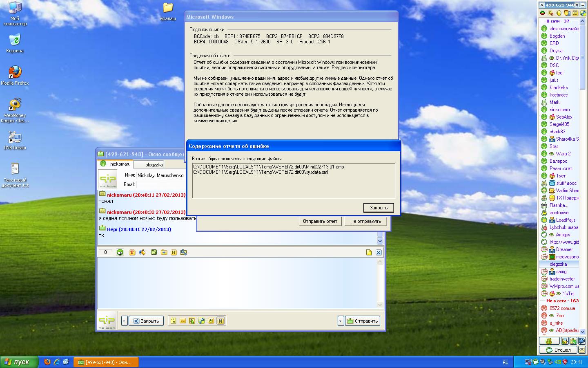Viewport: 588px width, 368px height.
Task: Click the taskbar button '[499-621-948] - Окн...'
Action: (x=106, y=362)
